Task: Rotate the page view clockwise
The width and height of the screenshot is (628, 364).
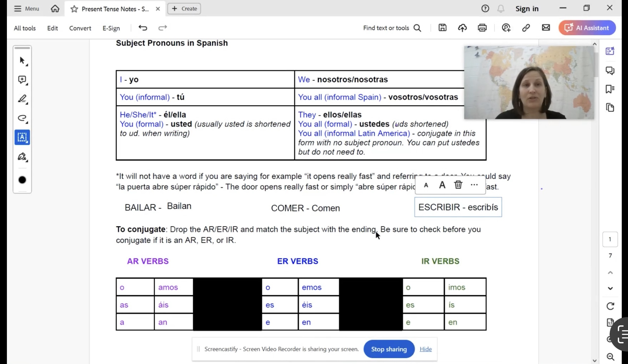Action: click(610, 306)
